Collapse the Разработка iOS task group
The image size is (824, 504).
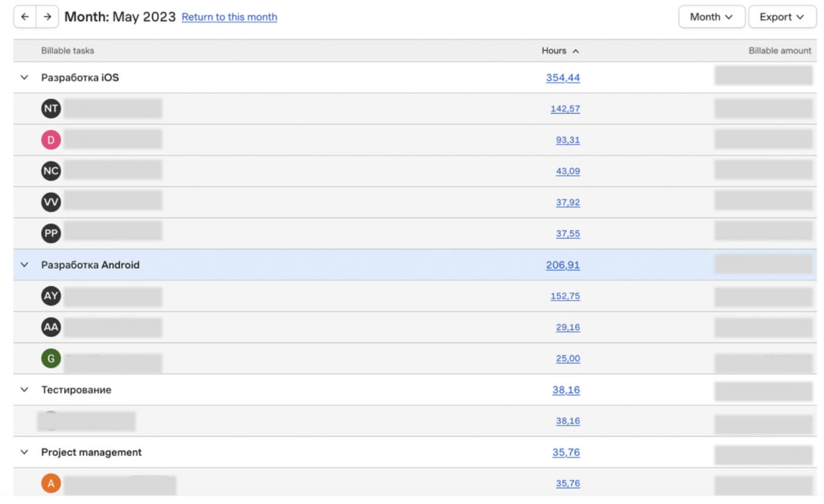point(25,78)
